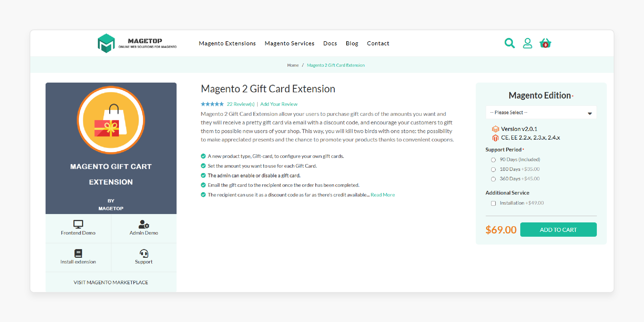Click the five-star rating icons
Image resolution: width=644 pixels, height=322 pixels.
pyautogui.click(x=212, y=104)
